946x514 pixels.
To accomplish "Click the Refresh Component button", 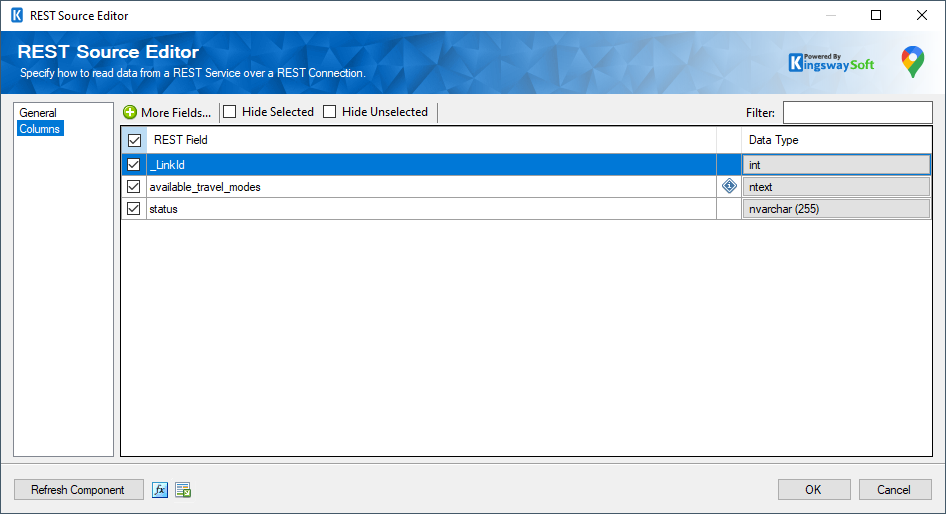I will pos(78,490).
